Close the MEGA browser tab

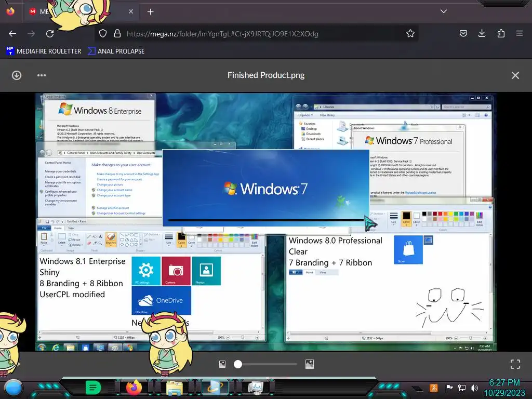(x=130, y=11)
